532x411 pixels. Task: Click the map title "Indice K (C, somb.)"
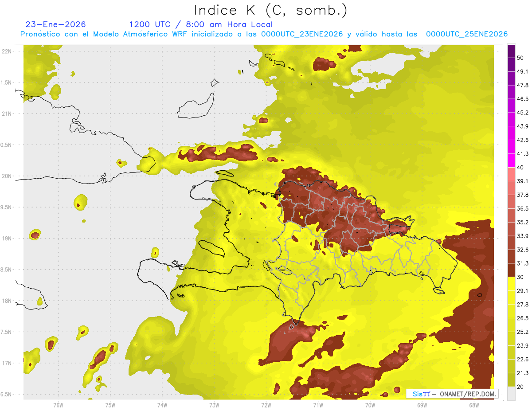(270, 10)
